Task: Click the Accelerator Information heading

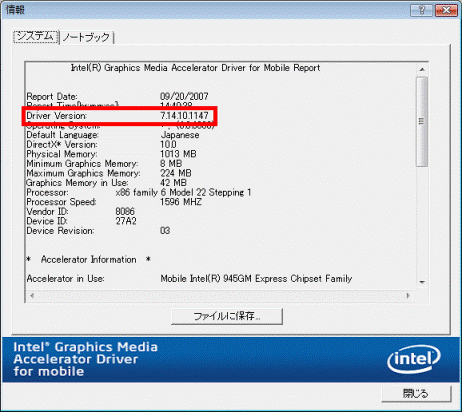Action: tap(88, 259)
